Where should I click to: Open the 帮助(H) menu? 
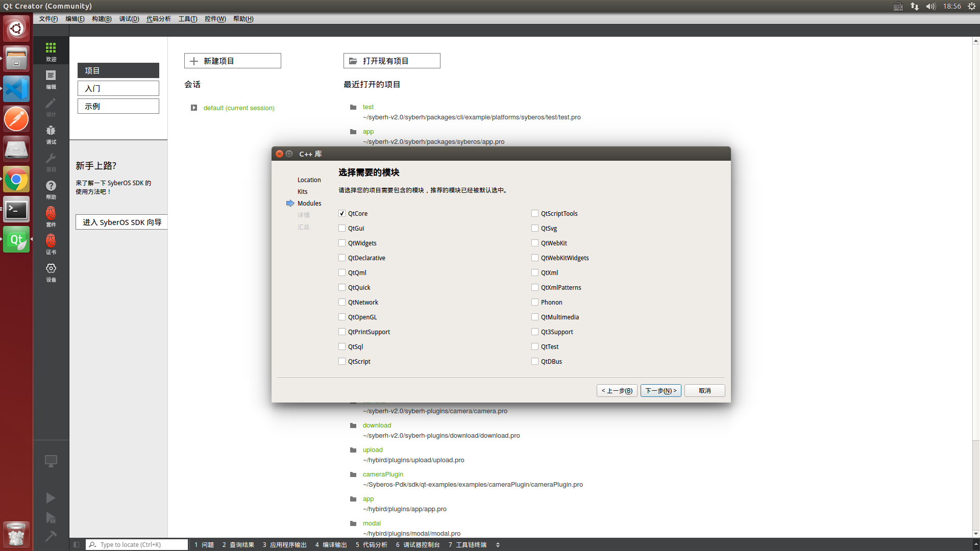click(x=243, y=19)
